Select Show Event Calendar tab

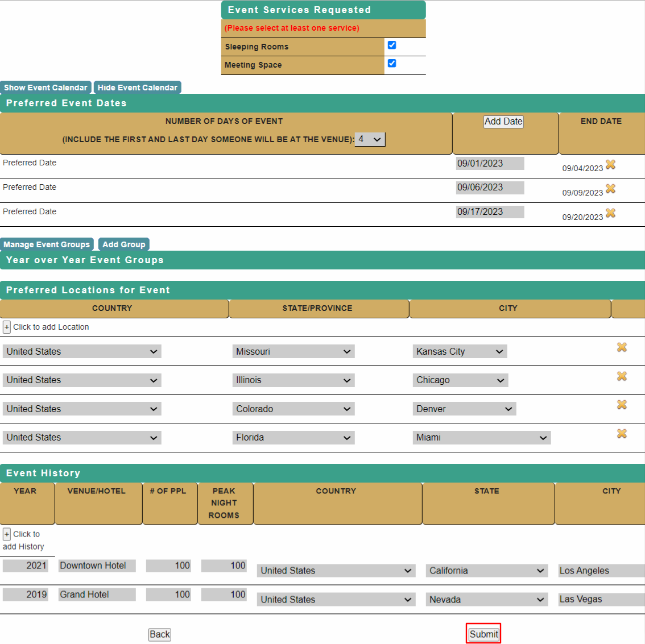[46, 88]
